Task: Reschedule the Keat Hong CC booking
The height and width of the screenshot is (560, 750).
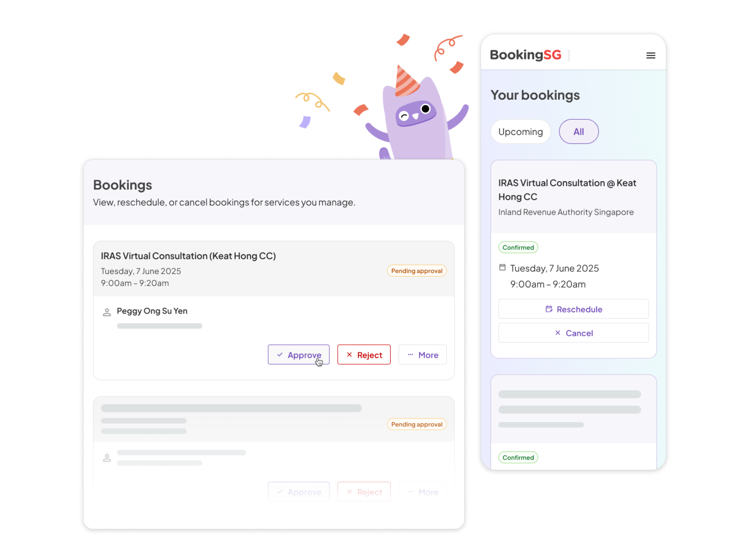Action: 574,309
